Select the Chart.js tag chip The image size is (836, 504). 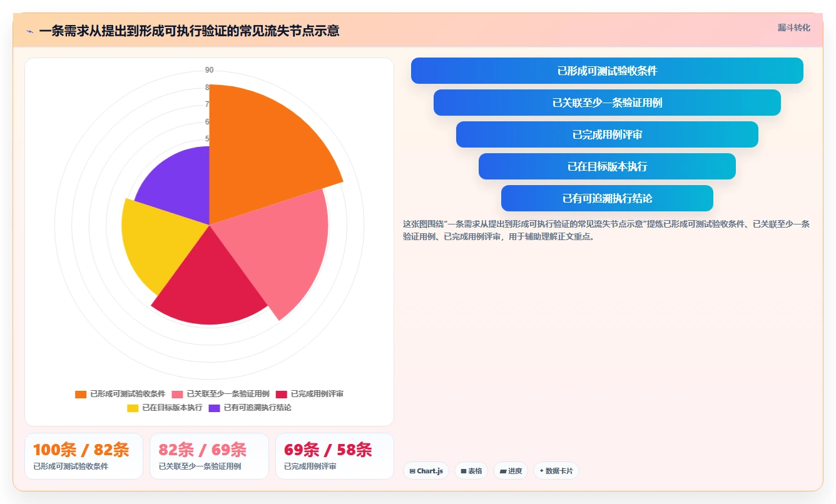tap(426, 471)
